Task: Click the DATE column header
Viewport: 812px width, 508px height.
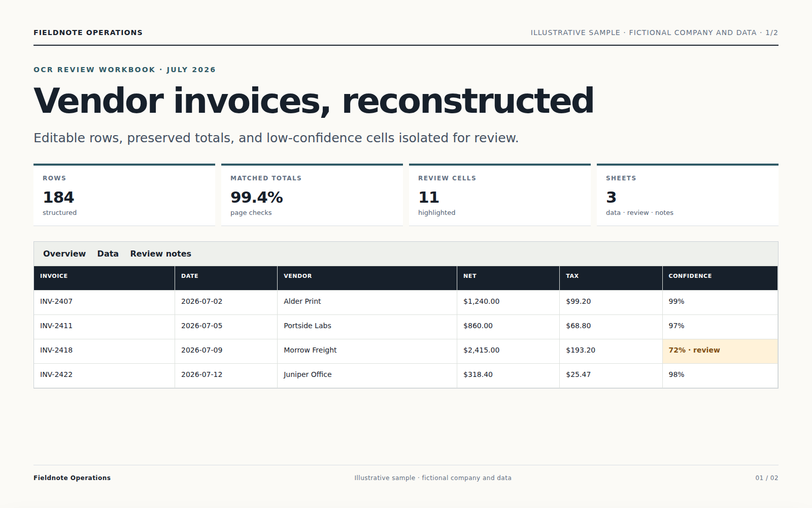Action: click(x=226, y=278)
